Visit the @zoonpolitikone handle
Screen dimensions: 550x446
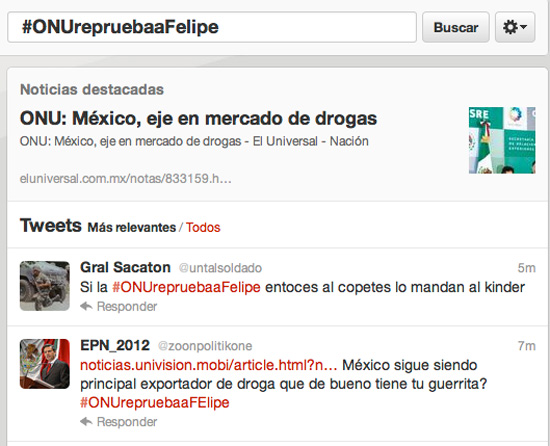[x=205, y=346]
